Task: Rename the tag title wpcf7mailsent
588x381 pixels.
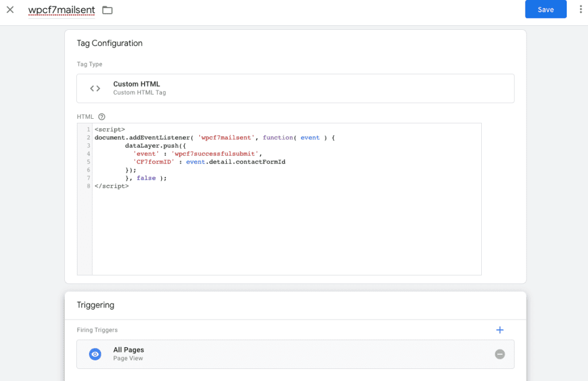Action: (61, 10)
